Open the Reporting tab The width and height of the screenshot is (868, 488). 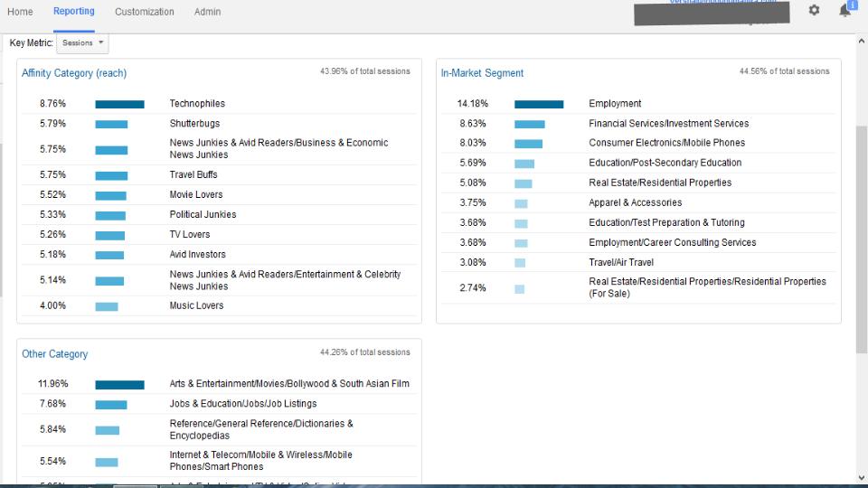(73, 11)
